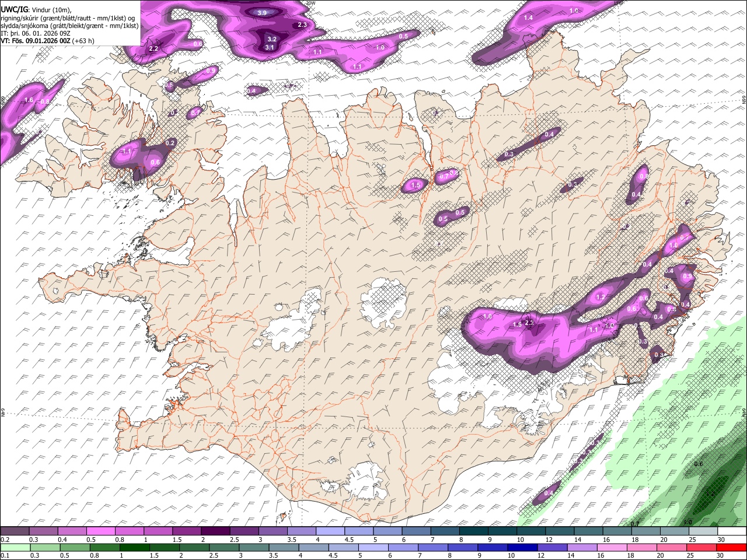Select the white swatch labeled 30 in top legend
Screen dimensions: 747x560
click(731, 531)
